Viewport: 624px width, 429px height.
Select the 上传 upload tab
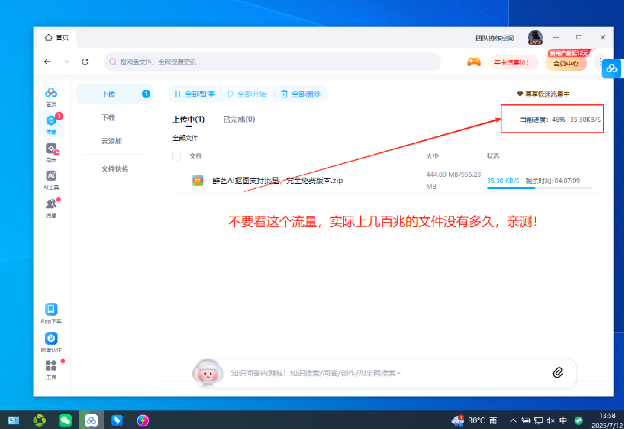pos(114,94)
